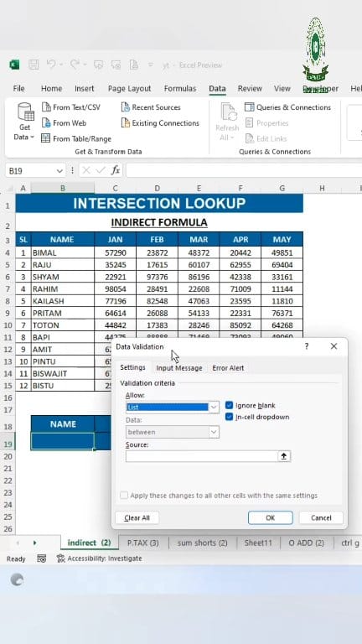Viewport: 362px width, 644px height.
Task: Toggle the Ignore blank checkbox
Action: pos(230,405)
